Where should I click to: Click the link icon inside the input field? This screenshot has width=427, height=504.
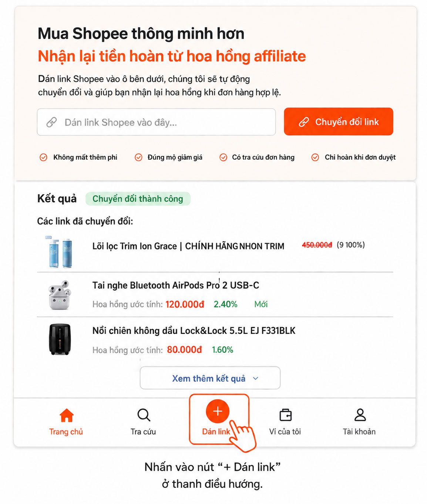coord(51,122)
